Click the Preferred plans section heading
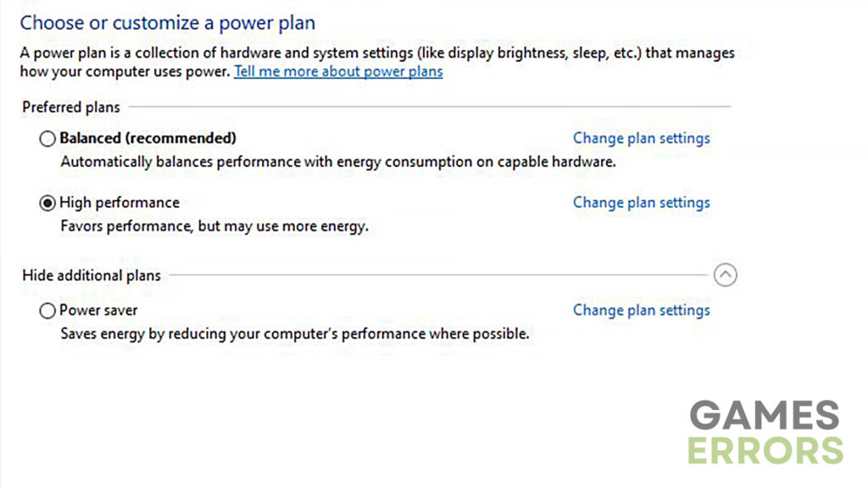868x488 pixels. click(x=71, y=107)
